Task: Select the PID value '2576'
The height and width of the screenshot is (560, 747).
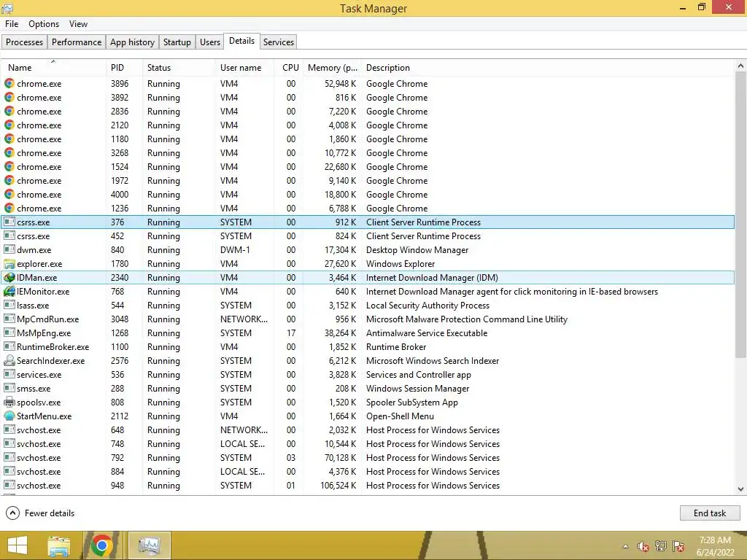Action: pos(120,360)
